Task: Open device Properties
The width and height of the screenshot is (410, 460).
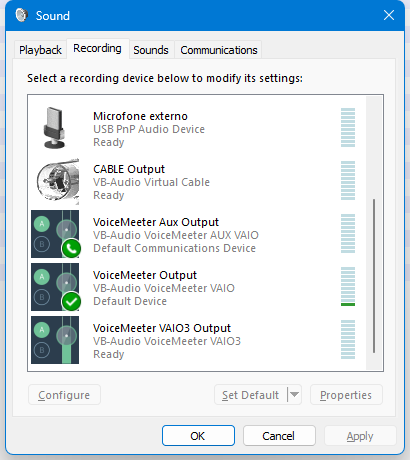Action: point(346,395)
